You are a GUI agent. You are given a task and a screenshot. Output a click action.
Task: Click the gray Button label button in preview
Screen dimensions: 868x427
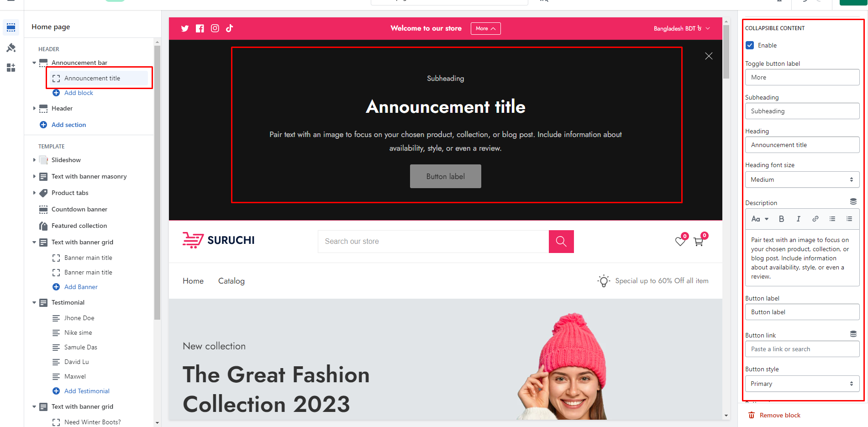446,176
